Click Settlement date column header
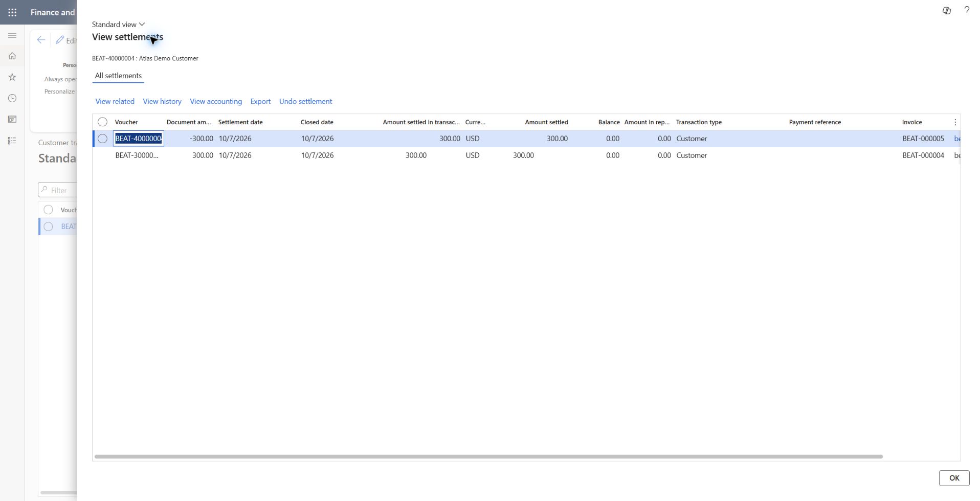This screenshot has height=501, width=980. tap(240, 122)
